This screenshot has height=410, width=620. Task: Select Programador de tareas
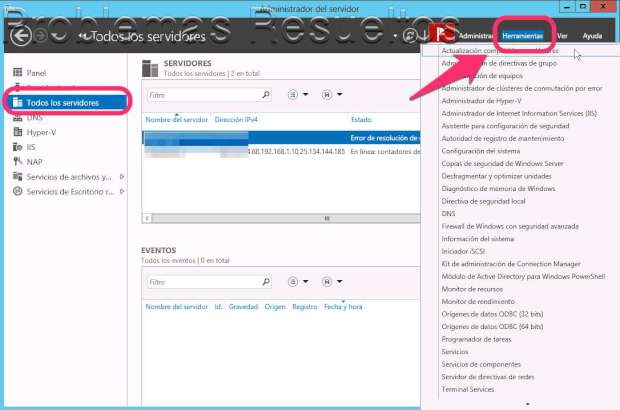click(476, 339)
